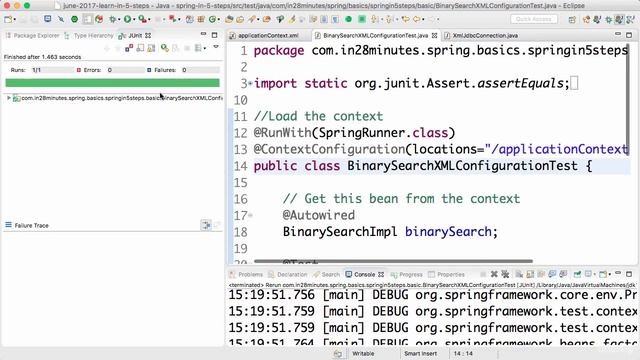Open the New wizard dropdown arrow

click(x=15, y=20)
